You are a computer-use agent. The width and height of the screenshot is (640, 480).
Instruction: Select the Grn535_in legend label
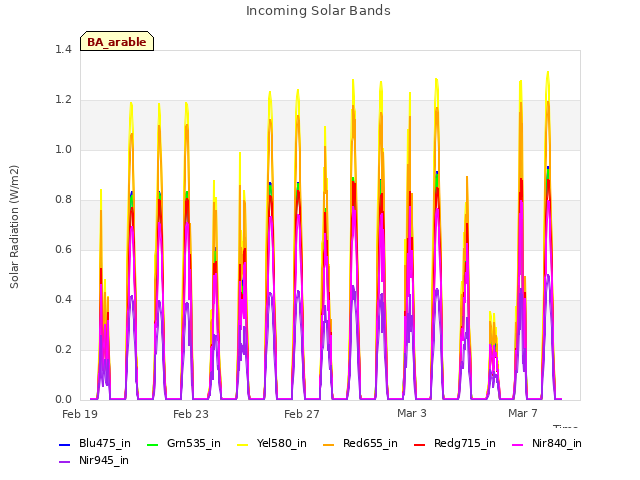pos(194,443)
